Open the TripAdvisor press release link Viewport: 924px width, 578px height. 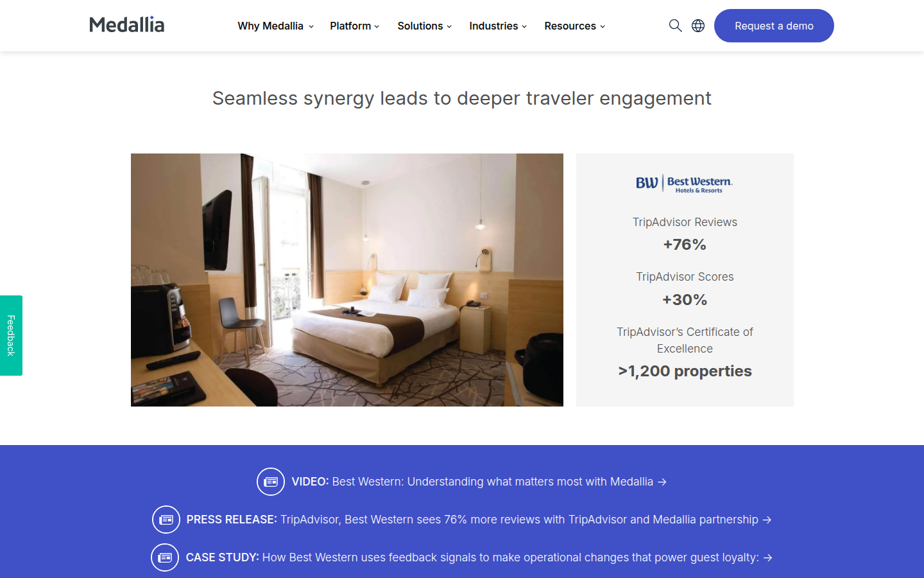479,520
